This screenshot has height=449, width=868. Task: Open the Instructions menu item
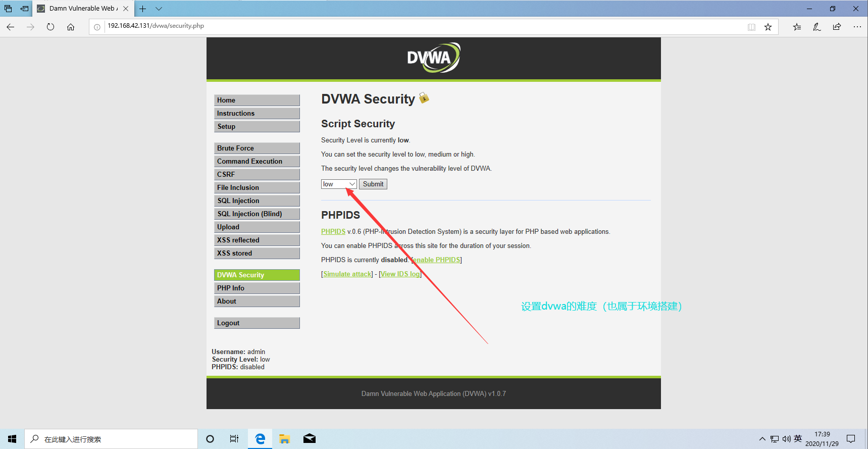(x=257, y=113)
